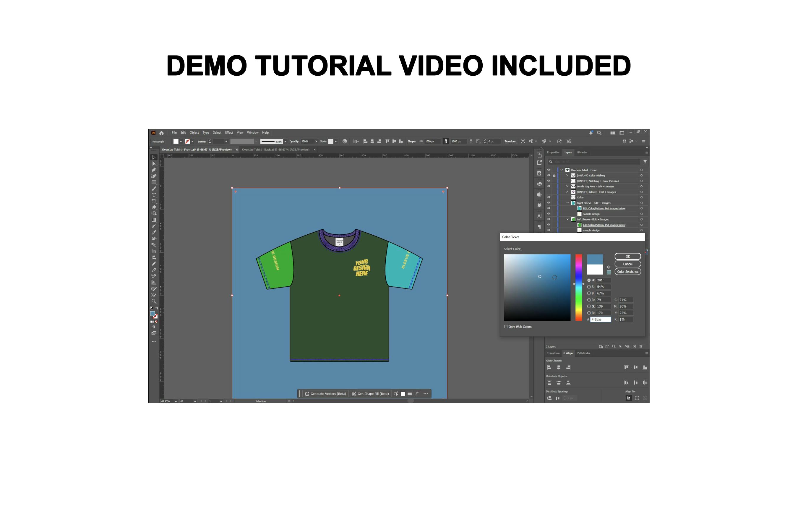
Task: Open Gen Shape Fill (Beta)
Action: point(371,394)
